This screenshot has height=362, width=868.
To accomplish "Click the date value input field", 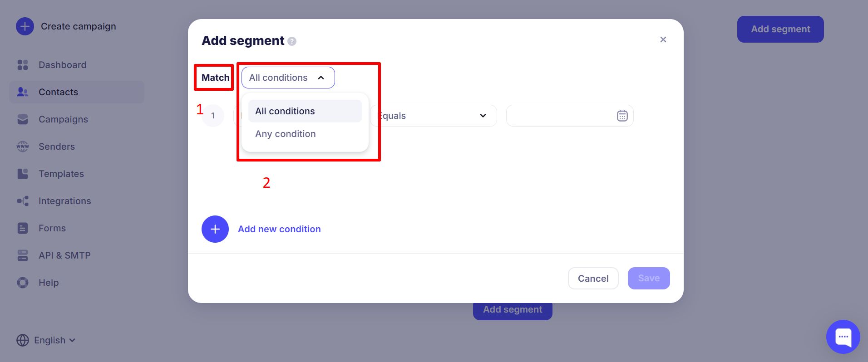I will click(x=561, y=116).
